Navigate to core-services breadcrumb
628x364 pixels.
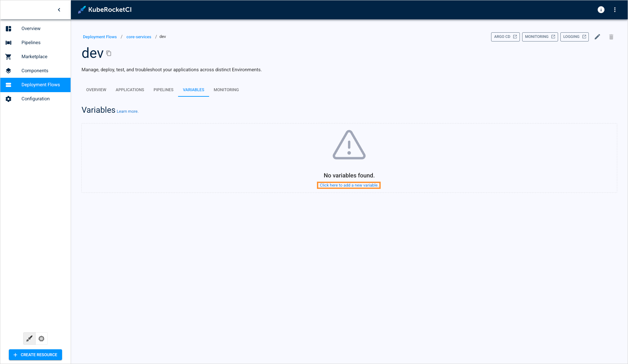[x=139, y=37]
